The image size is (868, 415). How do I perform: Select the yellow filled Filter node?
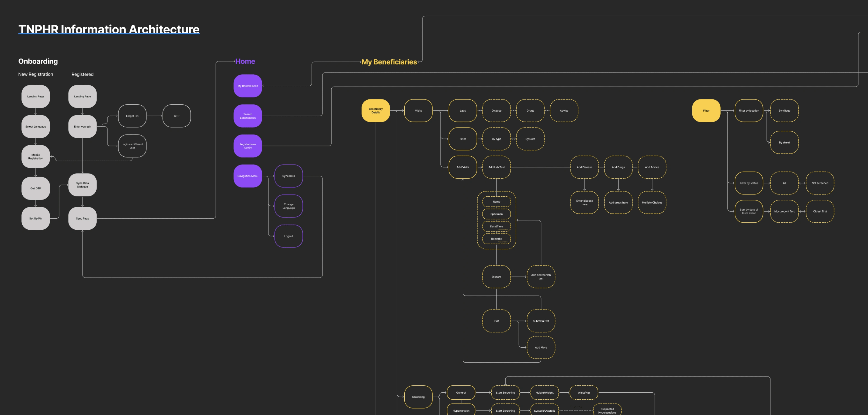tap(706, 111)
